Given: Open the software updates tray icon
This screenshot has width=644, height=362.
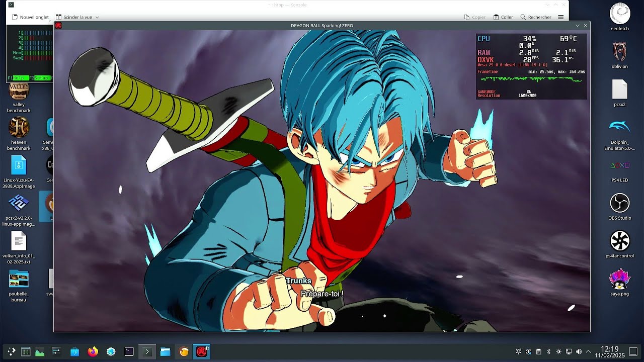Looking at the screenshot, I should coord(528,352).
